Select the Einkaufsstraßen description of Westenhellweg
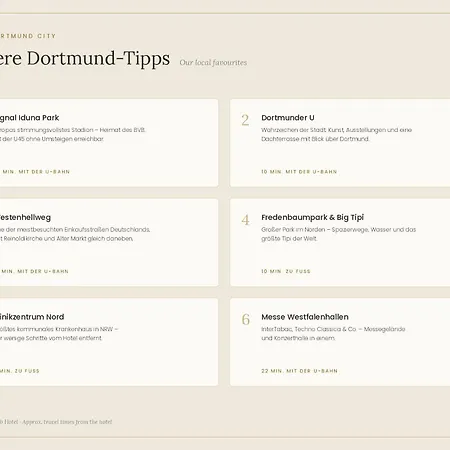Viewport: 450px width, 450px height. coord(75,234)
